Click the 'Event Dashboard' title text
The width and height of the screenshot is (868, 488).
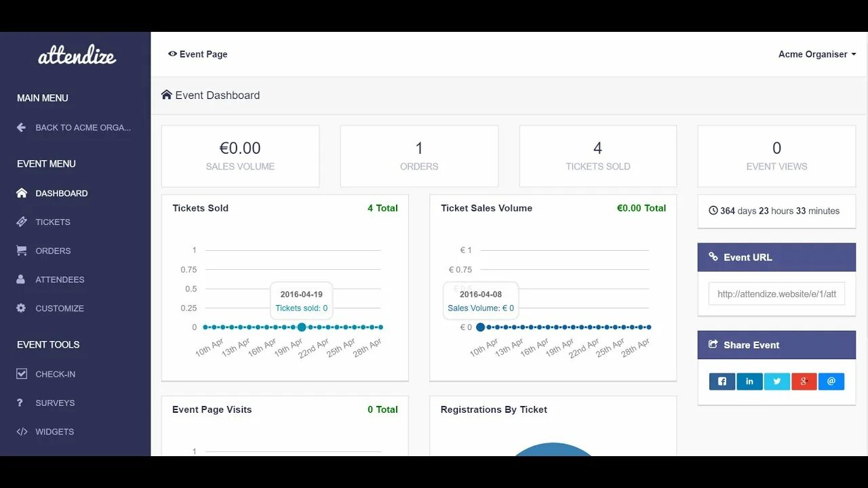218,95
